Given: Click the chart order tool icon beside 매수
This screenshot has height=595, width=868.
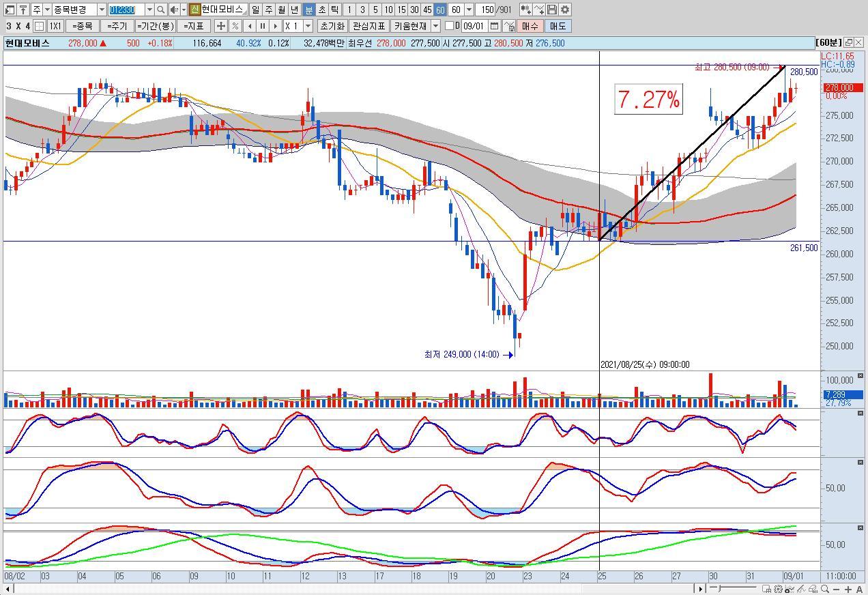Looking at the screenshot, I should click(509, 26).
